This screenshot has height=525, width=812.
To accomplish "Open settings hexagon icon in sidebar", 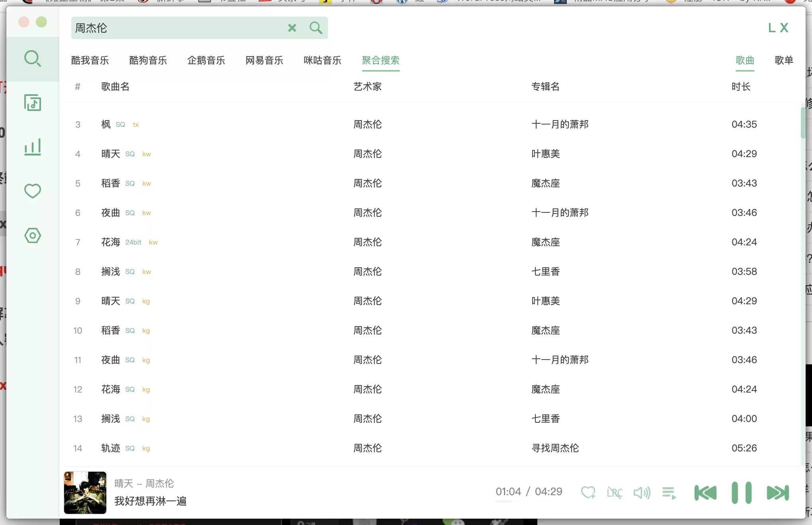I will click(x=33, y=235).
